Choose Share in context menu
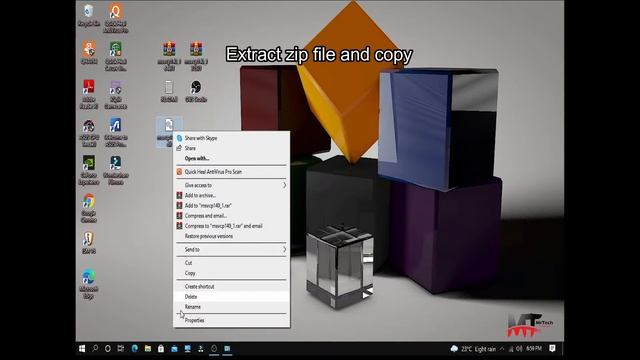 pos(231,148)
